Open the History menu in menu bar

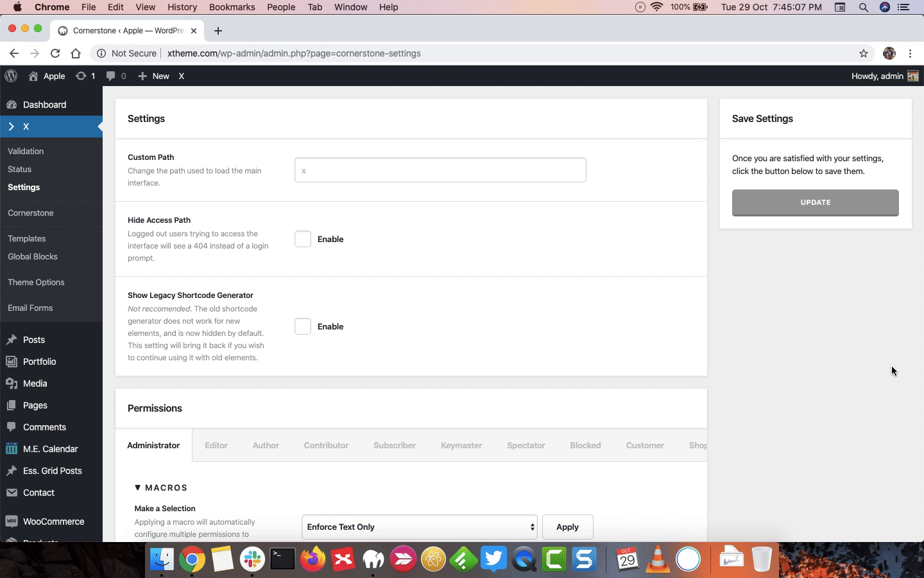(182, 7)
